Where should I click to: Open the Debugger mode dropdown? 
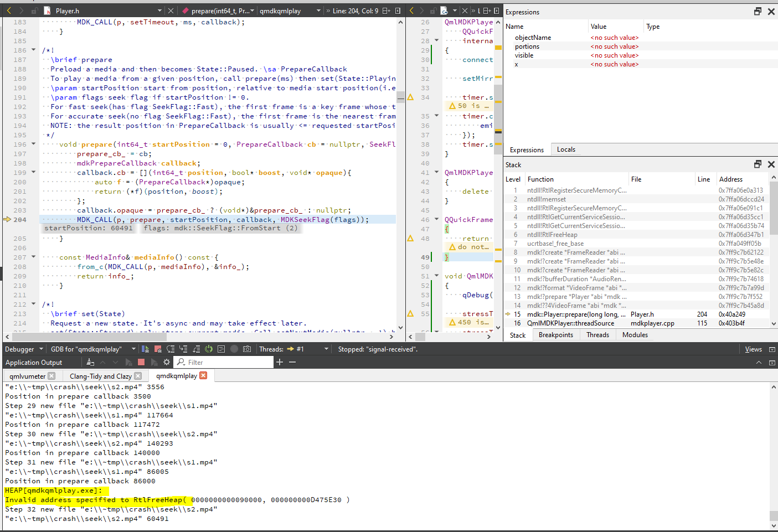coord(24,349)
